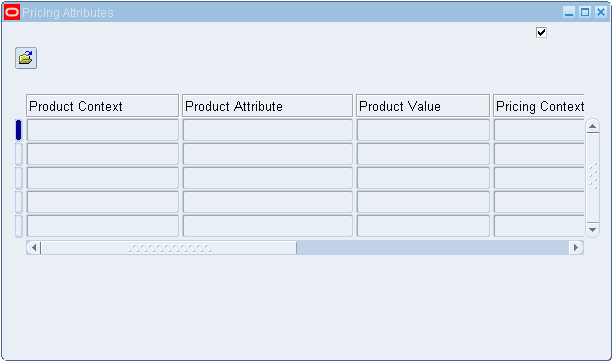Click the Product Context column header
This screenshot has width=614, height=363.
pos(102,106)
